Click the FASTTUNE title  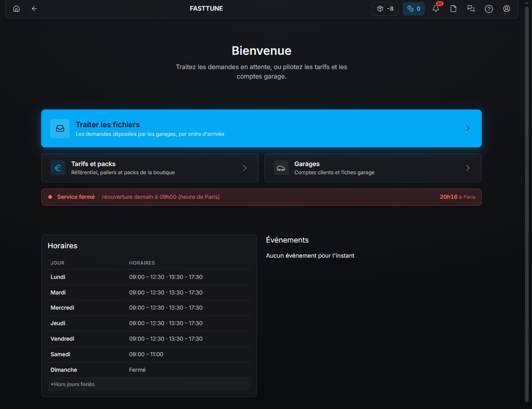tap(206, 9)
